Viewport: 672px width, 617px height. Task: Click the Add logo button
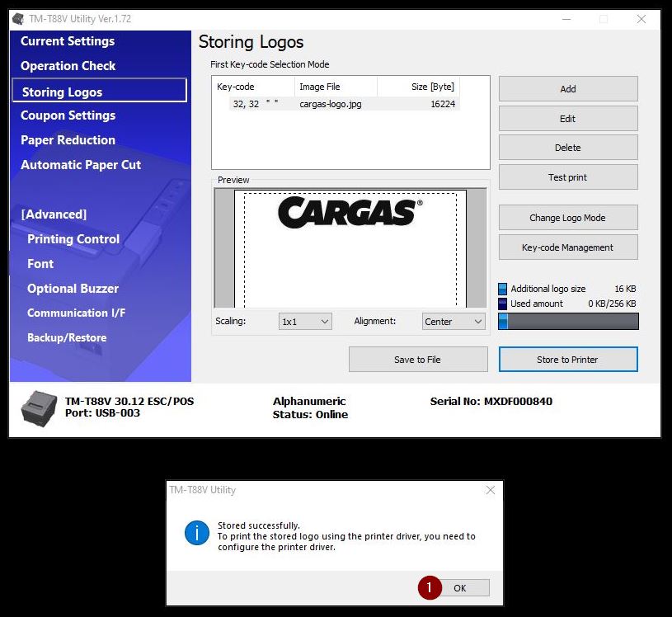pos(568,89)
